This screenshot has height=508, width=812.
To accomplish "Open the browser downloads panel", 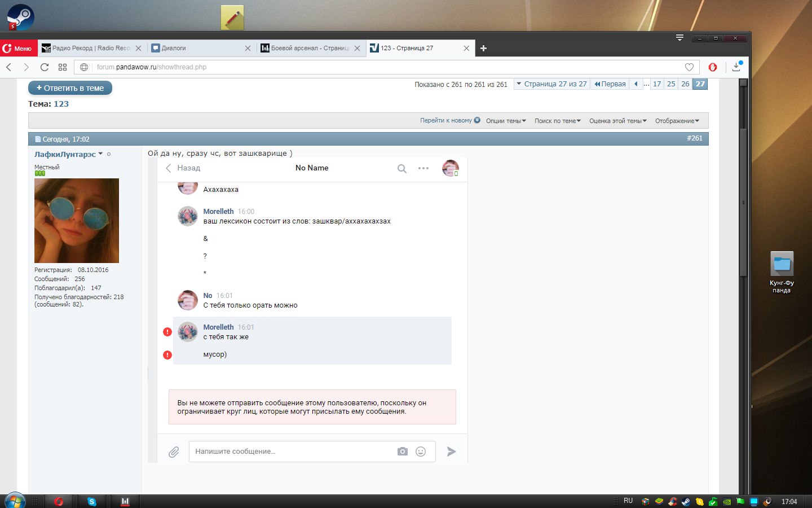I will point(736,67).
